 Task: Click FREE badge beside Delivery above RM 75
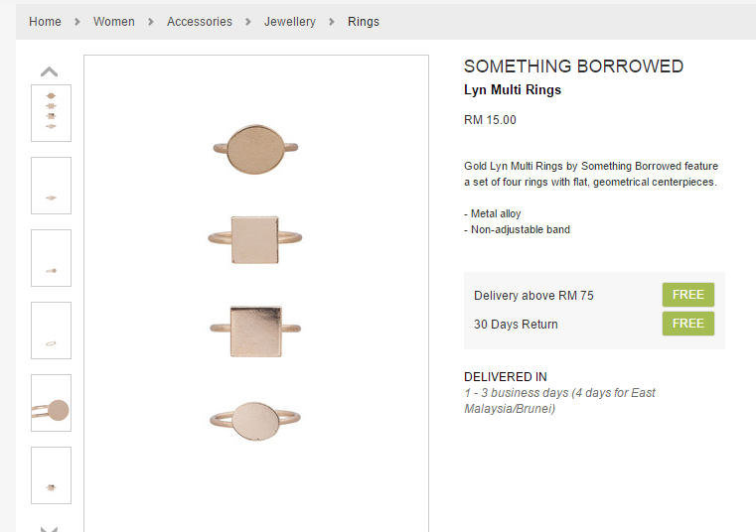pos(687,295)
